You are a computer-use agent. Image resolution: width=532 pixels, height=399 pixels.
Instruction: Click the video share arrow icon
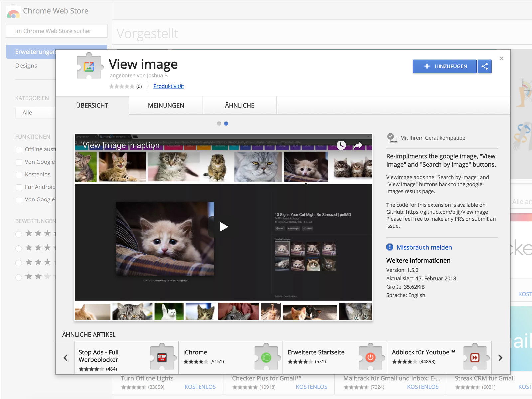coord(358,145)
